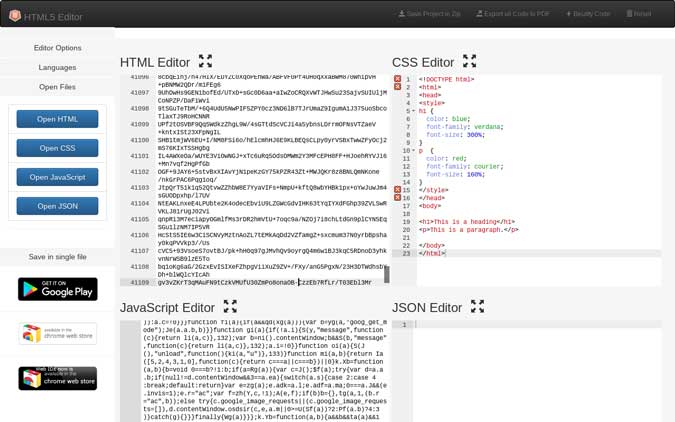Click the error marker on CSS line 2
The width and height of the screenshot is (675, 422).
tap(397, 87)
